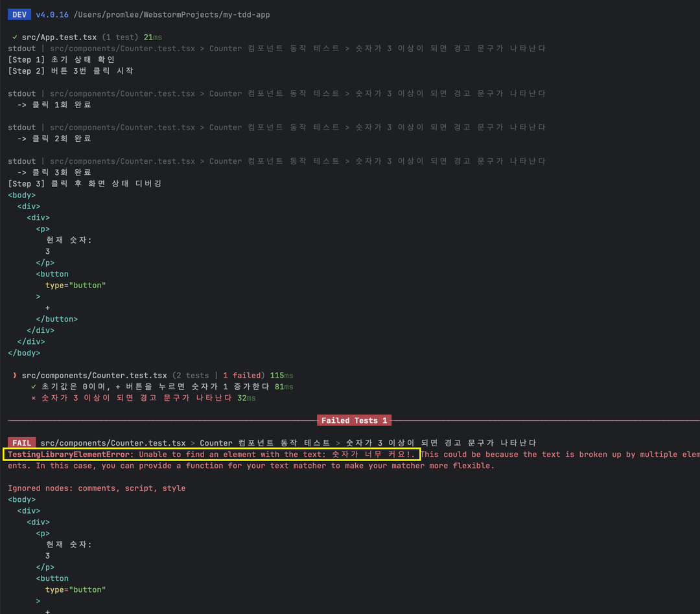Open Counter.test.tsx in the 2 tests summary line

(x=94, y=376)
